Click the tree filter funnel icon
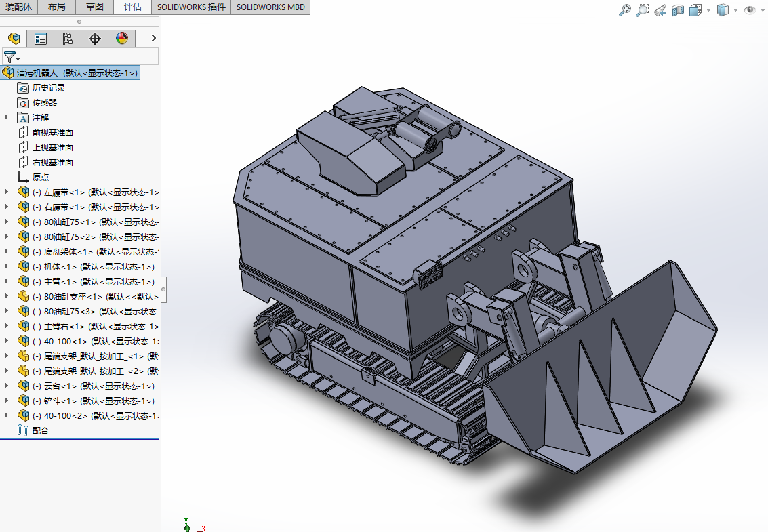The width and height of the screenshot is (768, 532). click(x=9, y=57)
